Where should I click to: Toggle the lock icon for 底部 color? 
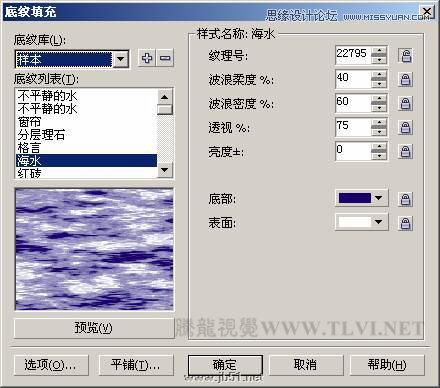click(x=405, y=199)
